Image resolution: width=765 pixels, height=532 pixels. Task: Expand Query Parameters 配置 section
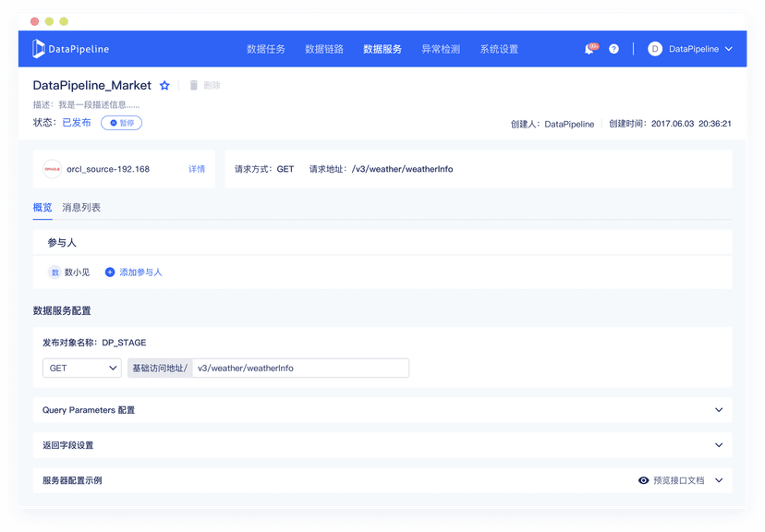tap(719, 410)
